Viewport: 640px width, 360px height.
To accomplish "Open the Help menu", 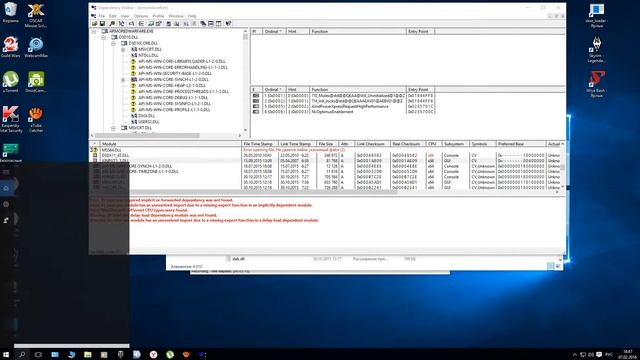I will 192,16.
